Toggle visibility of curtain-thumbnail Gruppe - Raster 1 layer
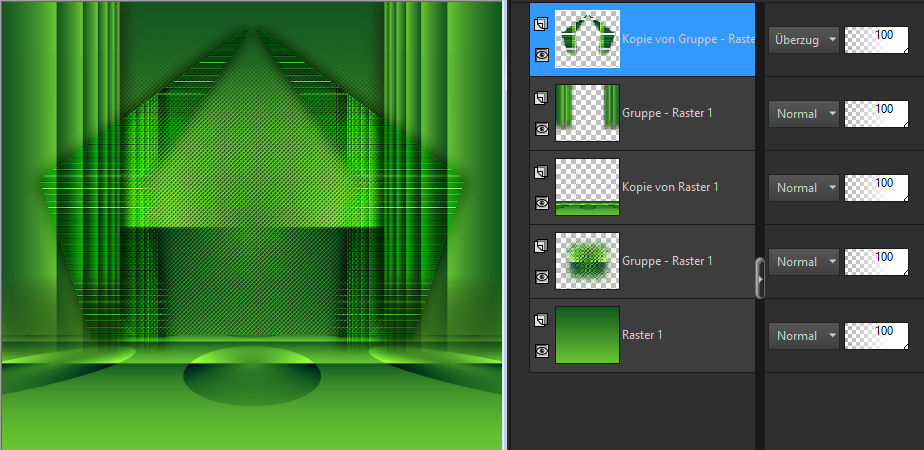The height and width of the screenshot is (450, 924). [542, 129]
